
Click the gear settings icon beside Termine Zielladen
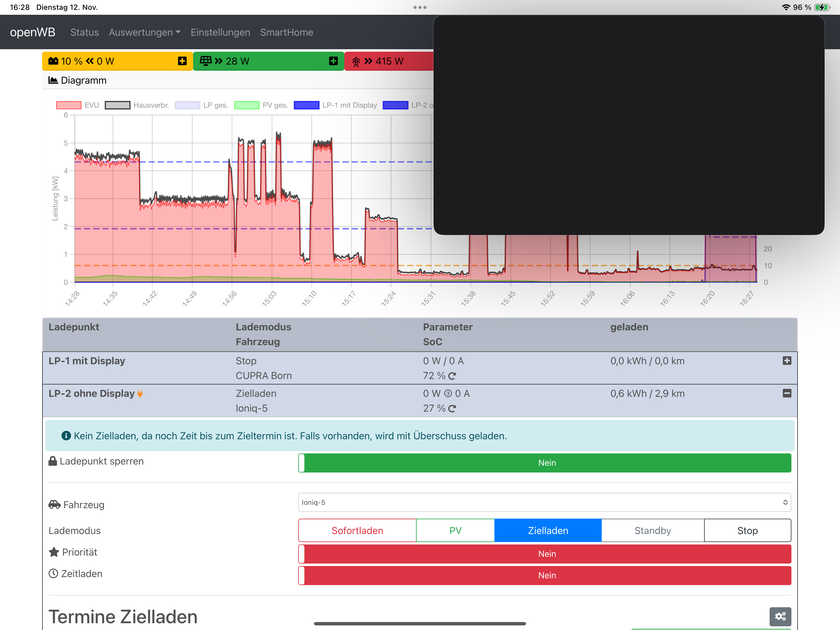pos(780,616)
